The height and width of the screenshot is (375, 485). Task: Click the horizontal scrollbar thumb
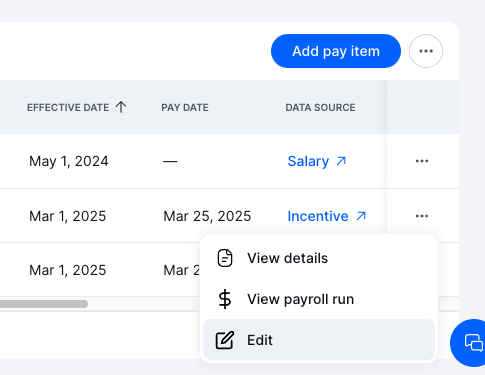tap(44, 304)
